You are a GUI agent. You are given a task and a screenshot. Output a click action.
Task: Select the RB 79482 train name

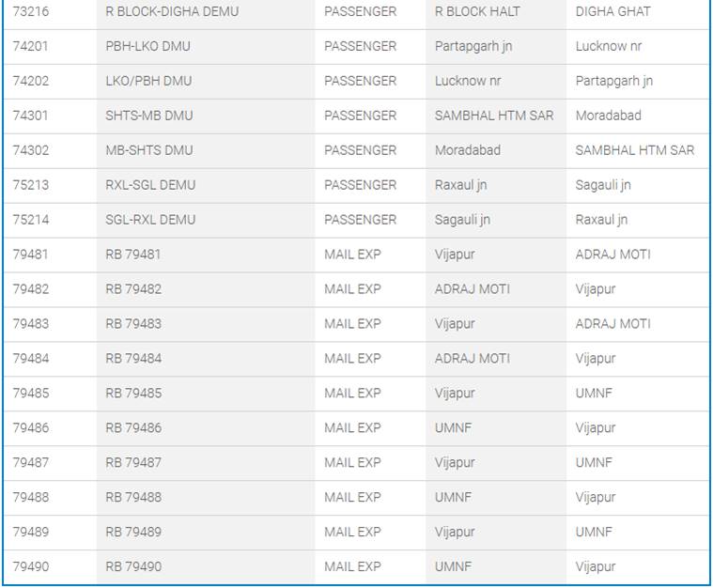(x=133, y=289)
